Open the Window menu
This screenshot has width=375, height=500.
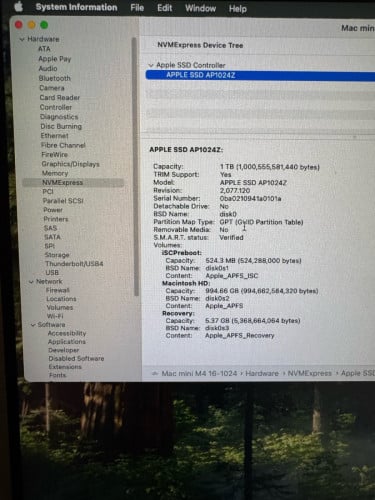pyautogui.click(x=200, y=8)
